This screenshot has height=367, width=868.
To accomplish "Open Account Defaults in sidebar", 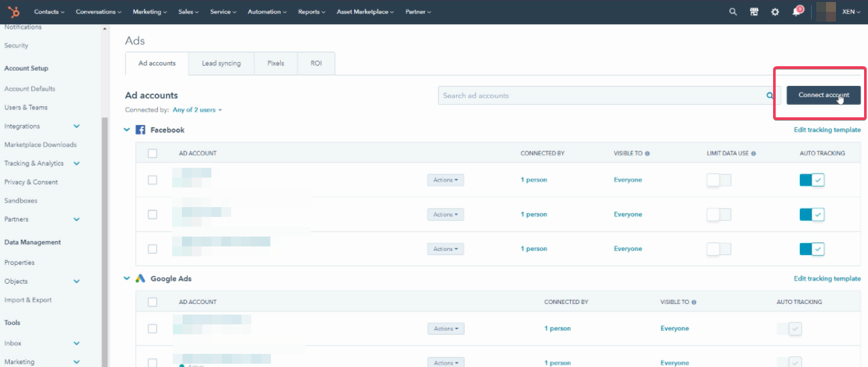I will [x=29, y=89].
